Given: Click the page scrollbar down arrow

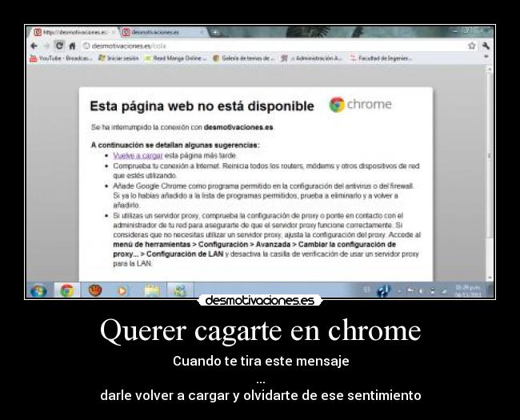Looking at the screenshot, I should click(x=489, y=278).
